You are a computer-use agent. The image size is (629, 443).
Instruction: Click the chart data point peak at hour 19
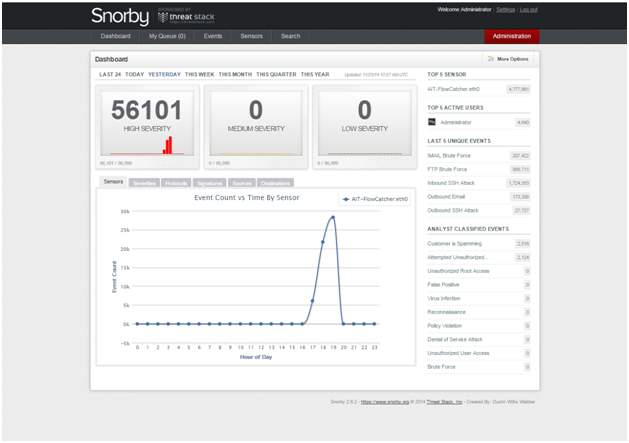tap(333, 217)
